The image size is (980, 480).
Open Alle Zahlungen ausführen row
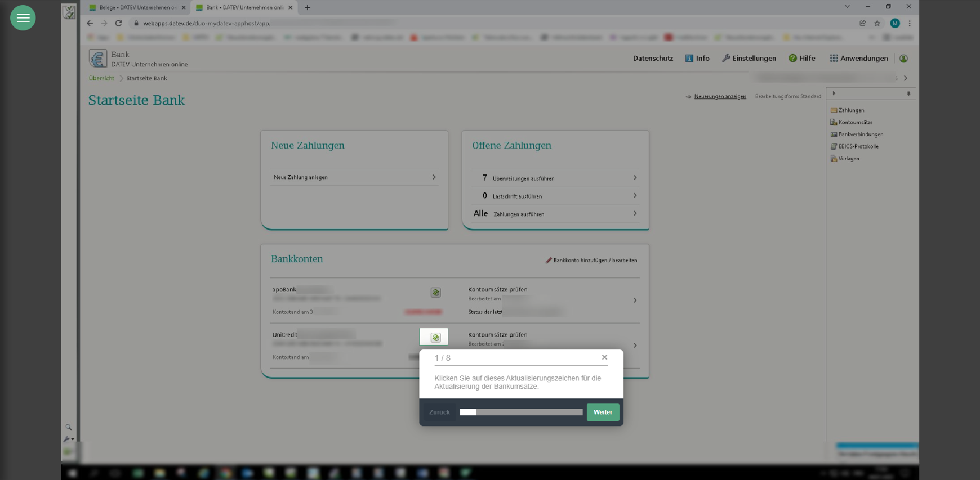[x=555, y=214]
